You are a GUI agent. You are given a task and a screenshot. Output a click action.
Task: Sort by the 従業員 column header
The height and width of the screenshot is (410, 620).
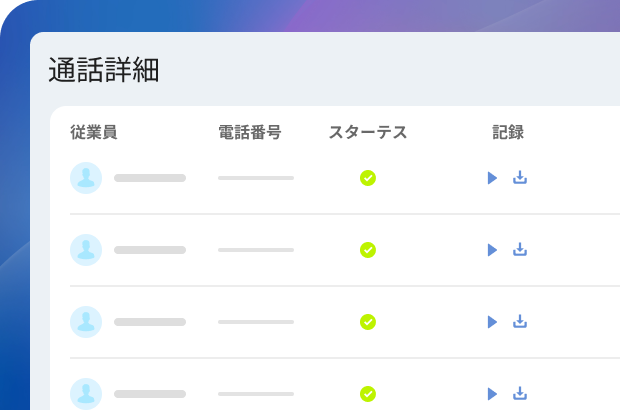pos(94,132)
